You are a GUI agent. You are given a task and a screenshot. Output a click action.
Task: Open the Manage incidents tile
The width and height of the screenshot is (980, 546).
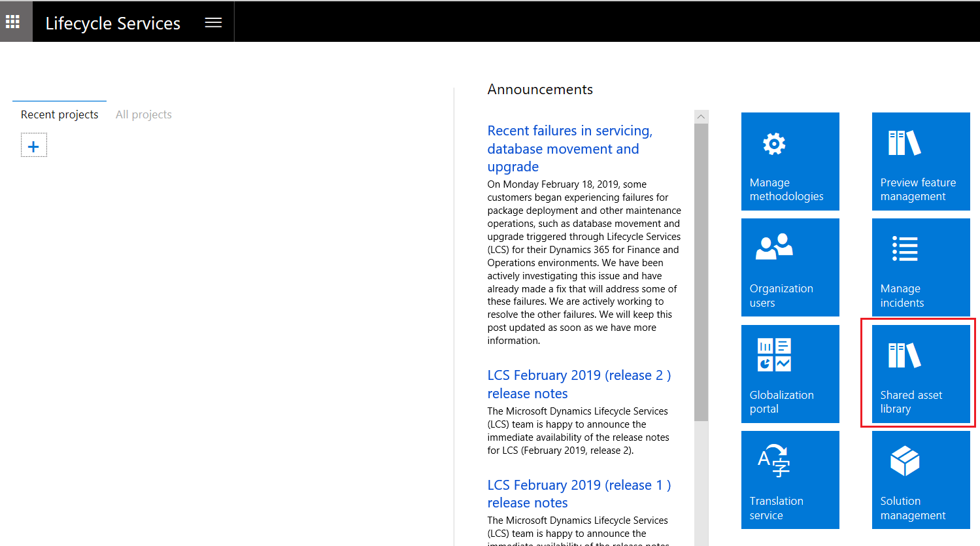921,267
